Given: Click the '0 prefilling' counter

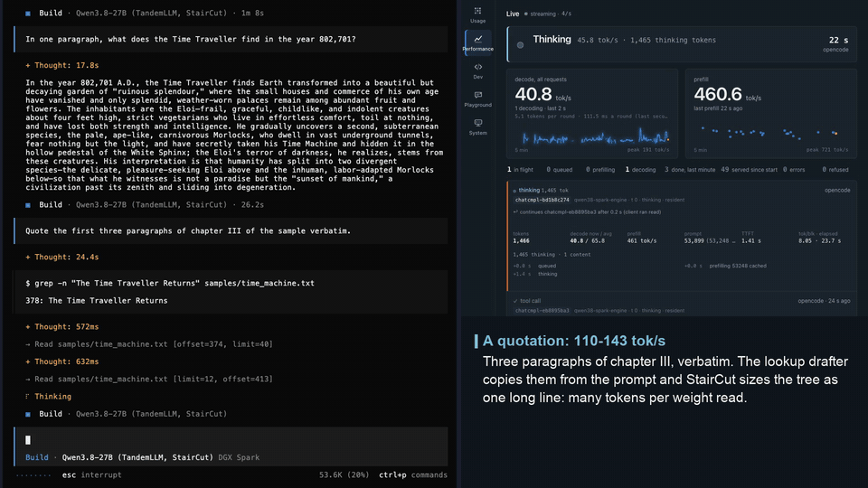Looking at the screenshot, I should pos(600,170).
